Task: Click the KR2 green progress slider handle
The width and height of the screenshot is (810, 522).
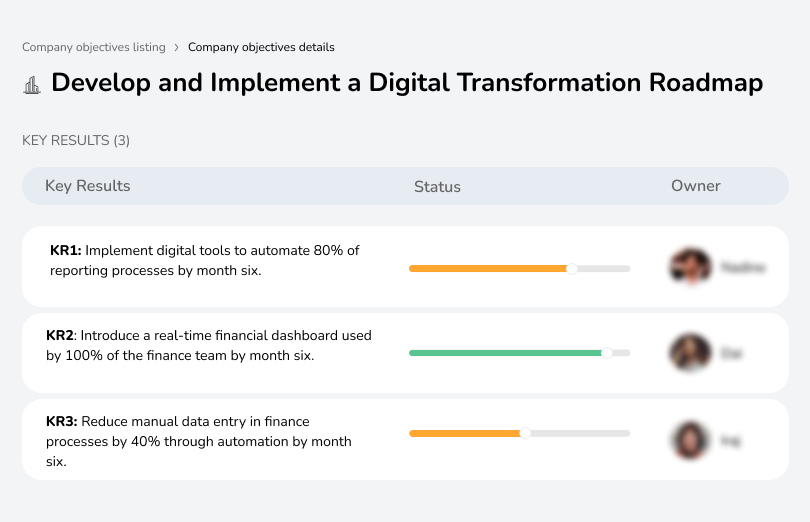Action: coord(607,353)
